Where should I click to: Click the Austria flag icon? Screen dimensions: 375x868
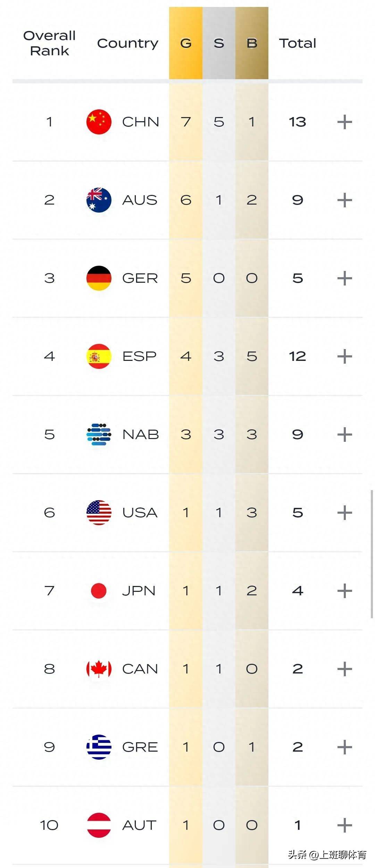[x=99, y=825]
